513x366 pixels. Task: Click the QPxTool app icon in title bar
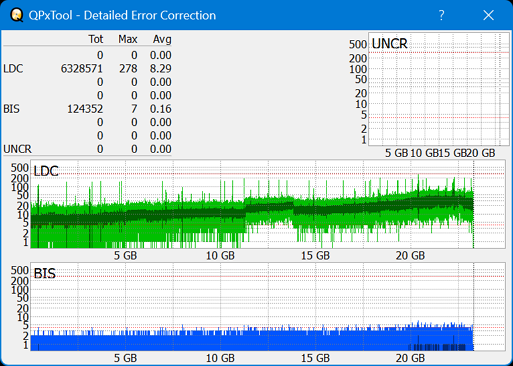[x=16, y=15]
